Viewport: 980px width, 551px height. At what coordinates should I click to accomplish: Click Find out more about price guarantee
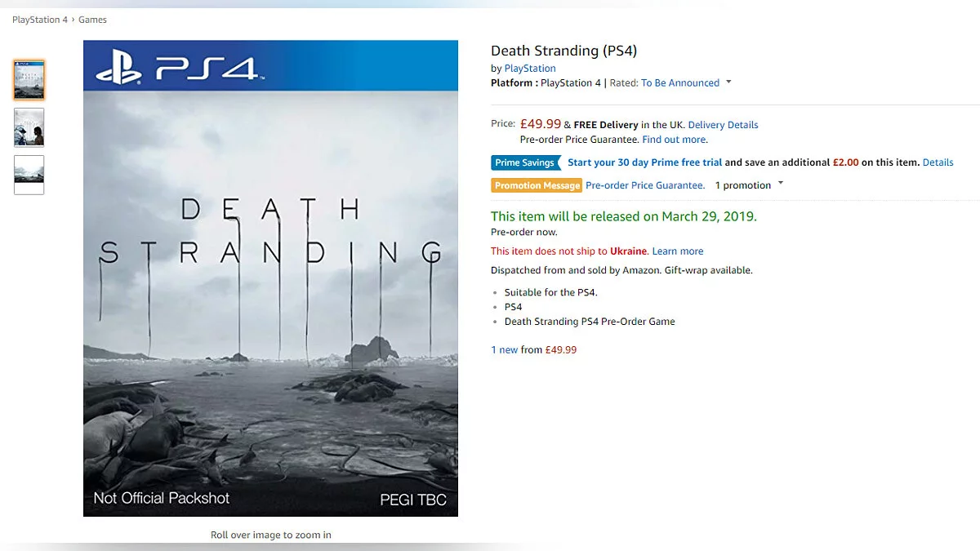(x=674, y=140)
